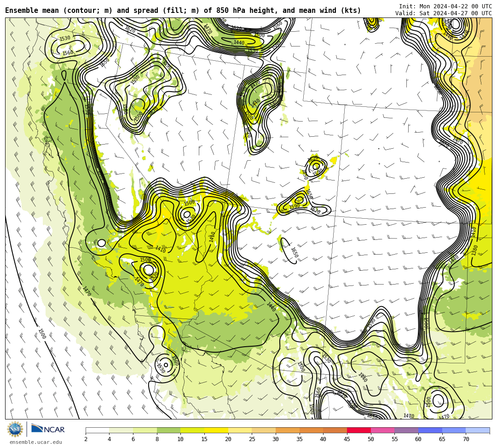Click the NCAR logo
Image resolution: width=497 pixels, height=448 pixels.
(48, 429)
